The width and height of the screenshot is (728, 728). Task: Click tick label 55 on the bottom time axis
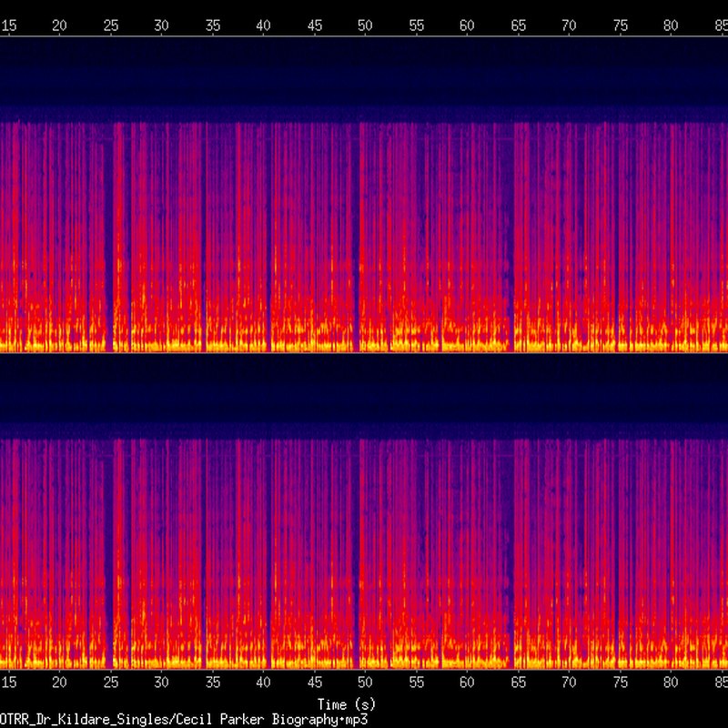[417, 682]
